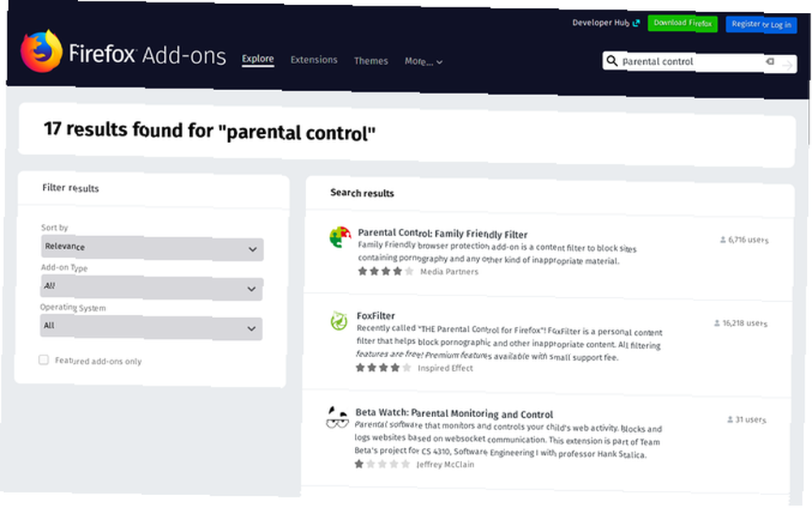Click the Download Firefox button
The image size is (812, 508).
tap(683, 24)
